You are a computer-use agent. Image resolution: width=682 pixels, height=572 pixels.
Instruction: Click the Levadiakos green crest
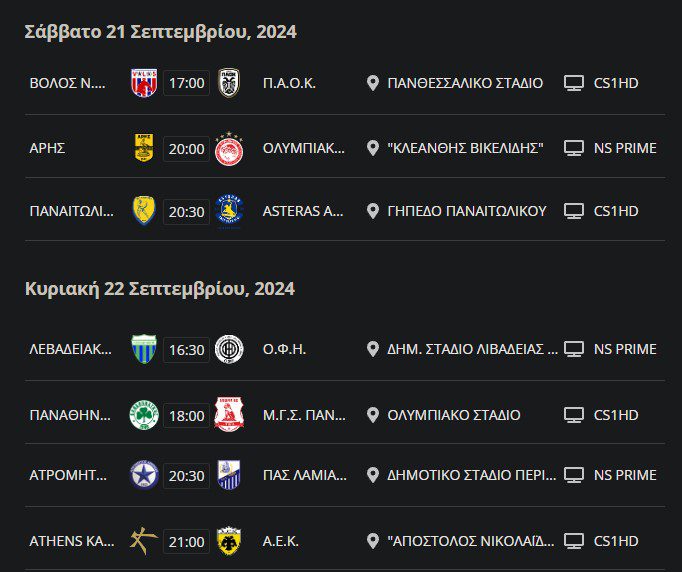[x=145, y=349]
